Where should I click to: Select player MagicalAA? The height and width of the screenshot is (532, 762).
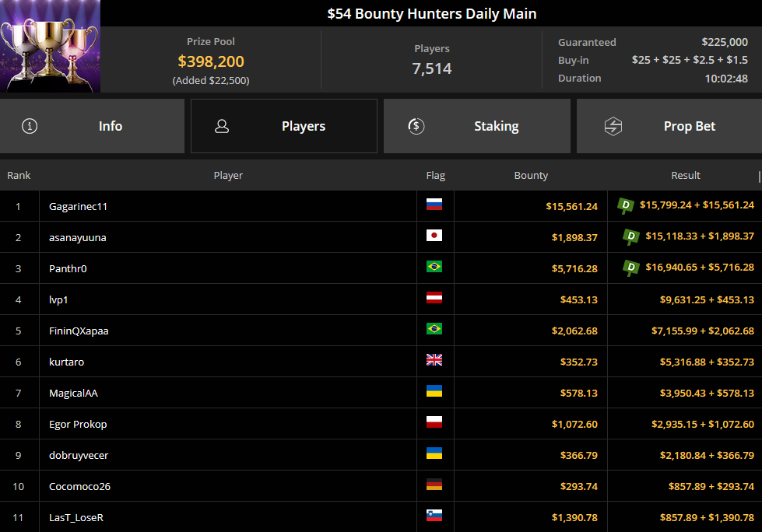[73, 393]
